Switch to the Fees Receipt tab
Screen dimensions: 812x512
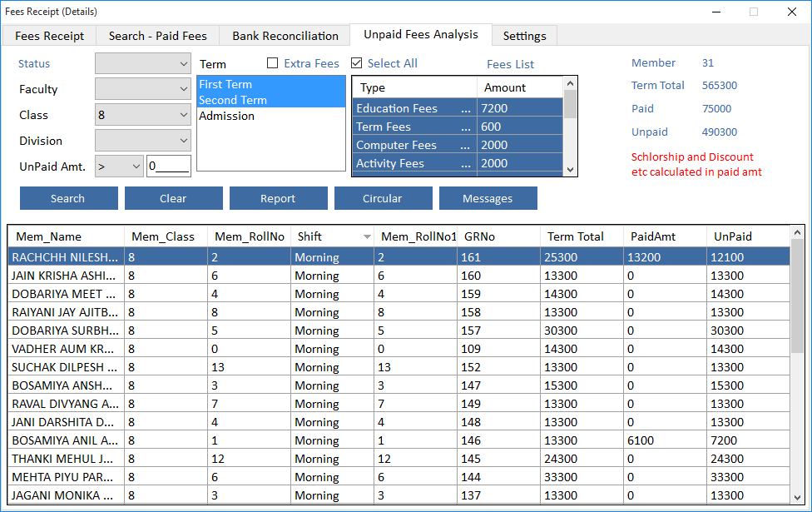49,36
